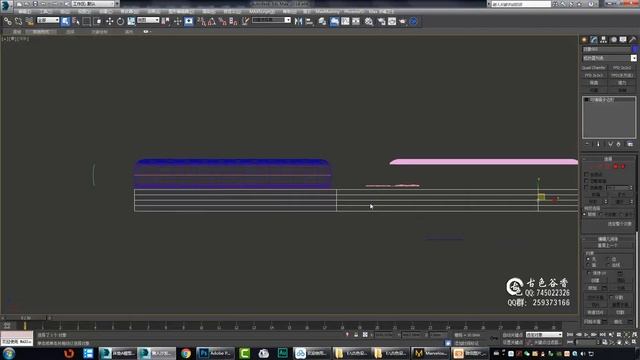Select the 多个 preview selection radio
The width and height of the screenshot is (640, 360).
pos(622,214)
